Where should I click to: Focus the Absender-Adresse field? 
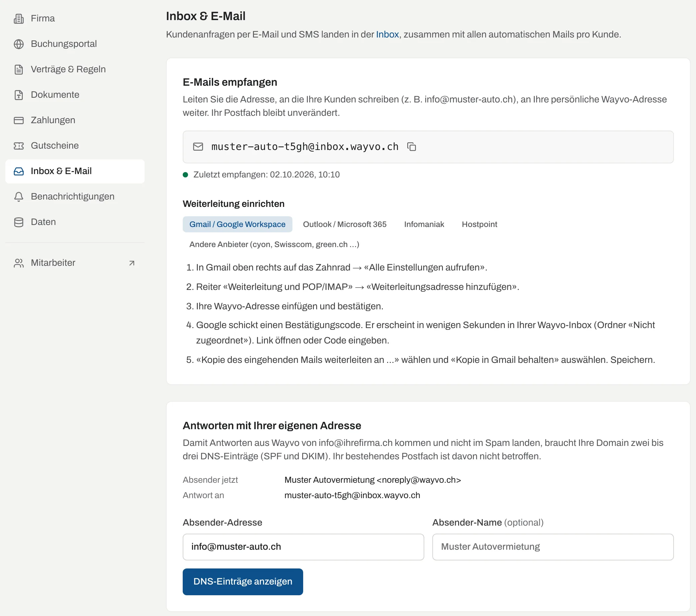(x=303, y=547)
